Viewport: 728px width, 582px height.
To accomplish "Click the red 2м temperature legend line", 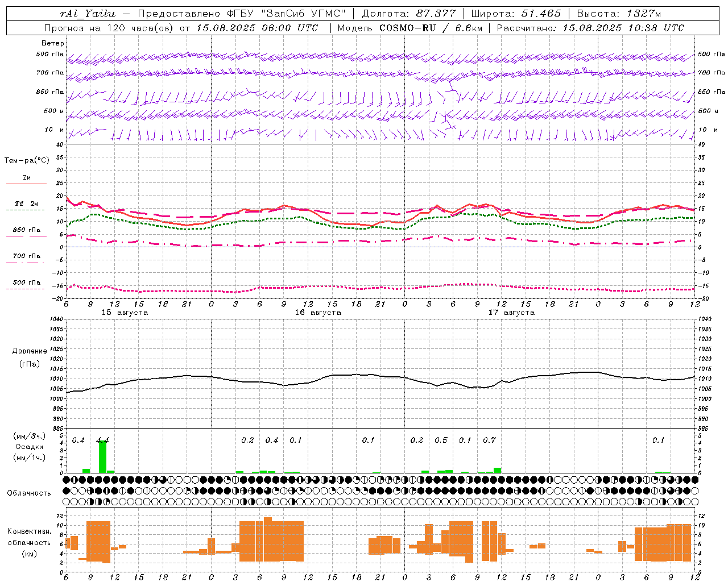I will click(26, 184).
